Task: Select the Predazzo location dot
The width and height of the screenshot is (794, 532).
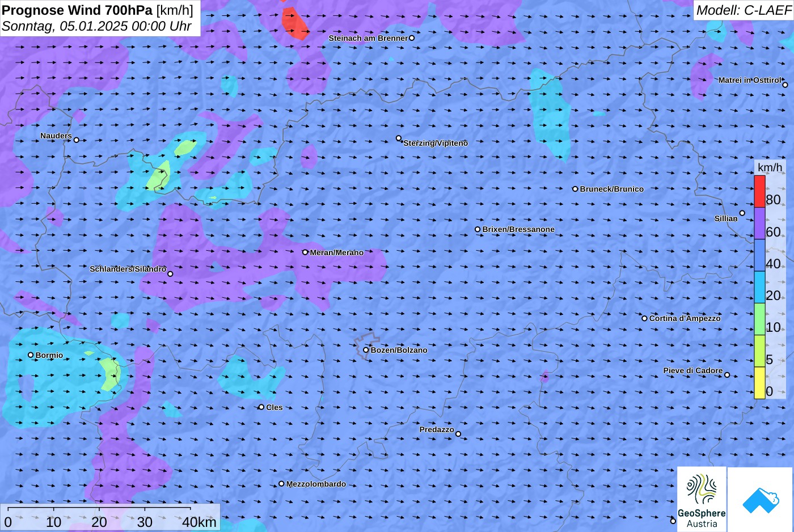Action: [458, 434]
